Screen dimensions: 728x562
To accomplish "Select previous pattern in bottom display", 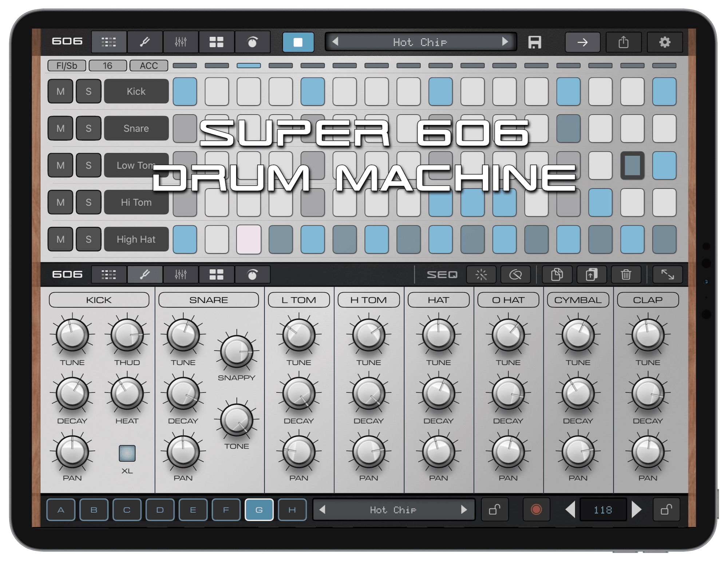I will coord(322,510).
